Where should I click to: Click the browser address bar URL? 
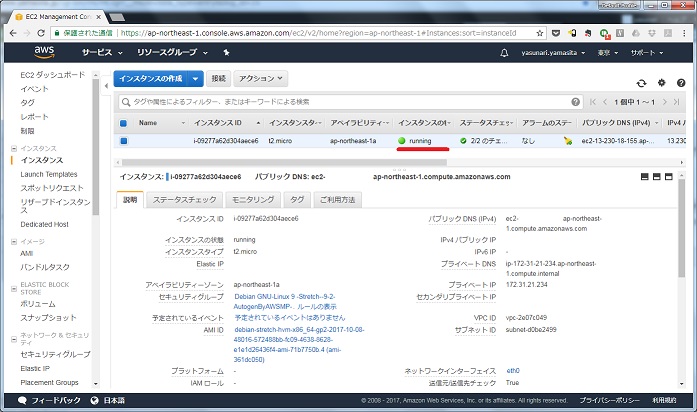pos(318,33)
